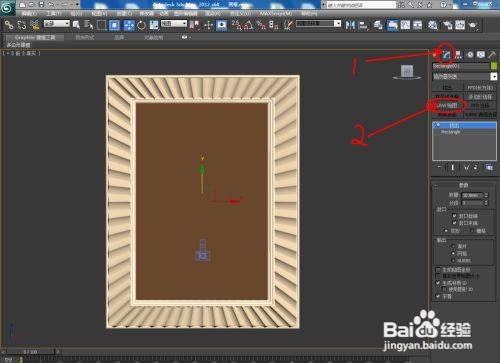Open the Render Setup icon
This screenshot has width=500, height=363.
point(447,25)
